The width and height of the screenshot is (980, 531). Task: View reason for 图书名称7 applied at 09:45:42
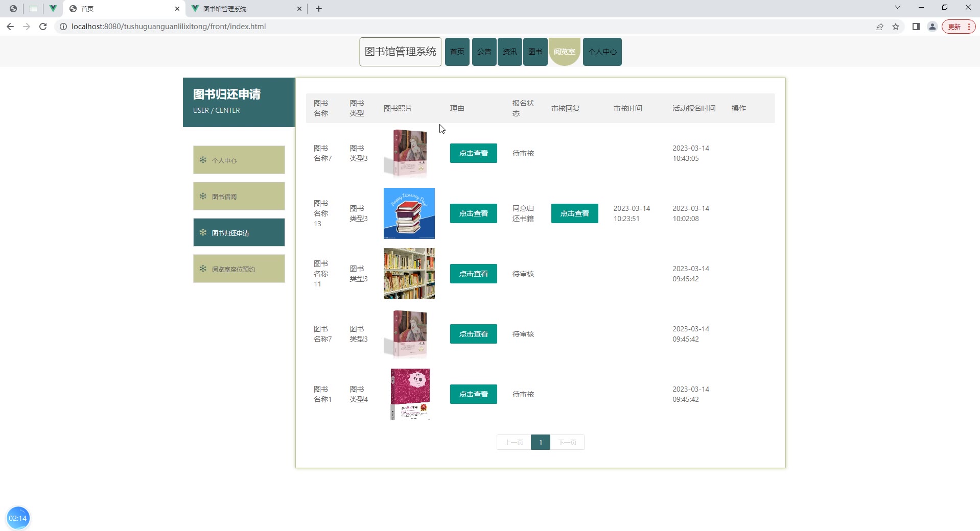click(x=474, y=334)
